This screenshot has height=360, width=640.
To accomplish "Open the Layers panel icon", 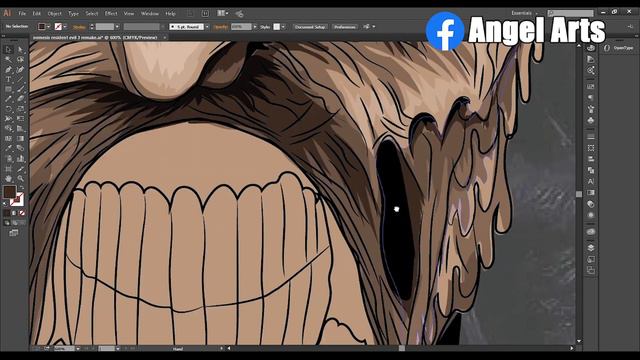I will tap(591, 248).
